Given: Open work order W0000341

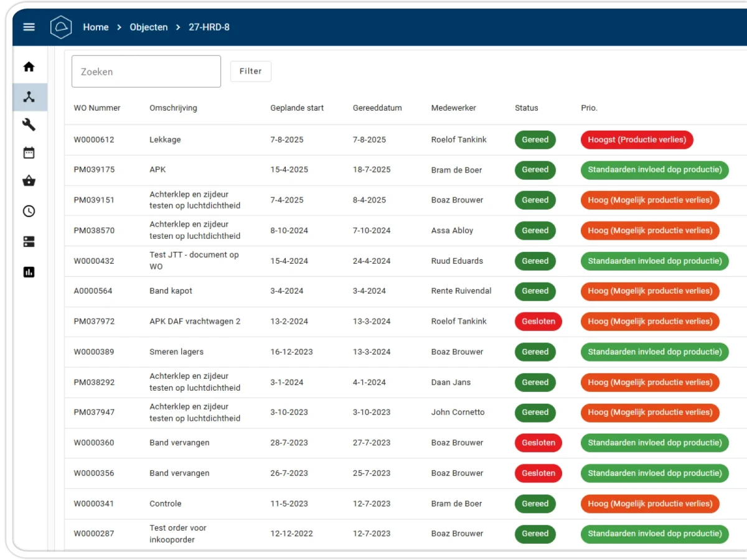Looking at the screenshot, I should click(94, 503).
